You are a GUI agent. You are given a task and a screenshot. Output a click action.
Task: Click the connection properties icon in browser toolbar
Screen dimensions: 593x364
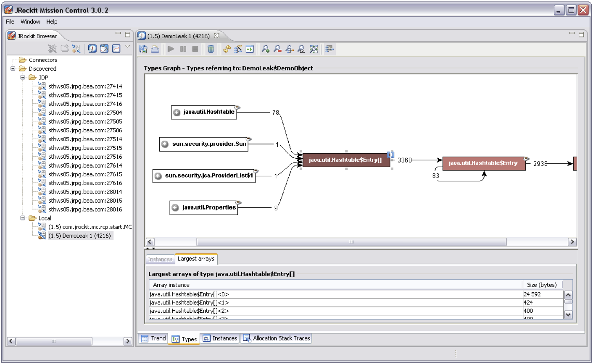[x=76, y=49]
